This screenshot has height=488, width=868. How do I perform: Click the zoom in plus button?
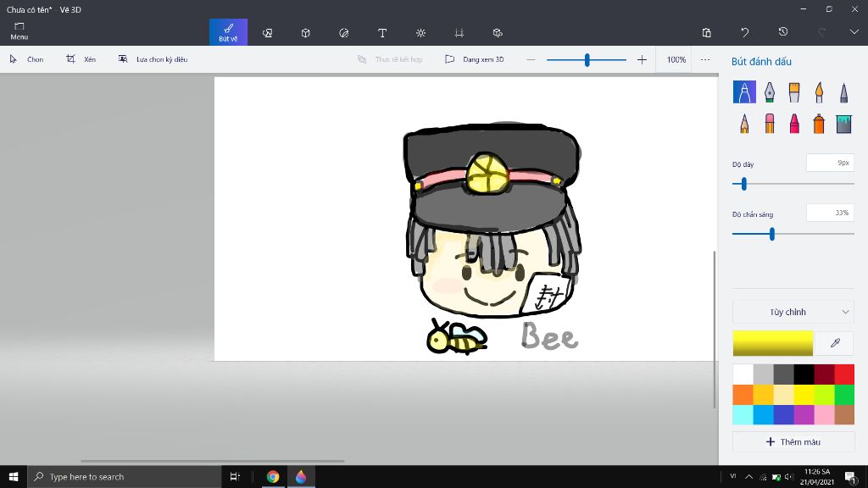(642, 59)
